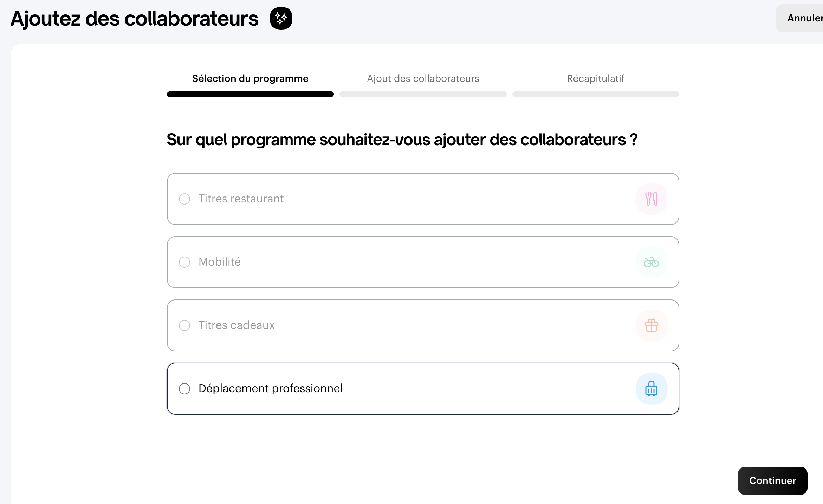Go to Récapitulatif step
The width and height of the screenshot is (823, 504).
tap(595, 78)
